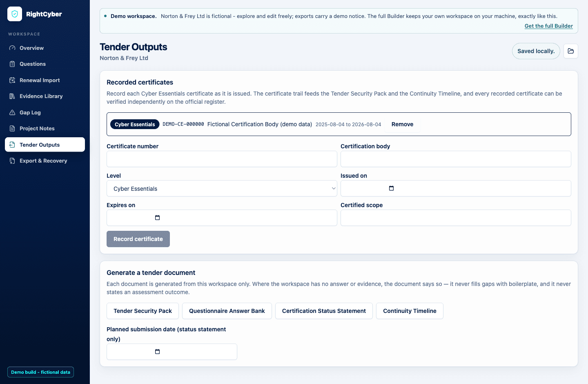Click the Expires on date field

tap(222, 218)
